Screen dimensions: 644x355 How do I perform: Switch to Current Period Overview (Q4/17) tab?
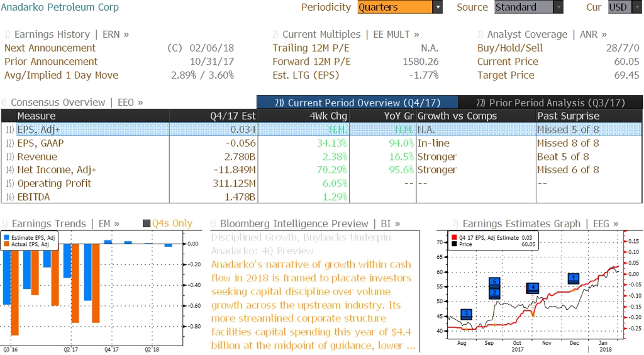(357, 103)
